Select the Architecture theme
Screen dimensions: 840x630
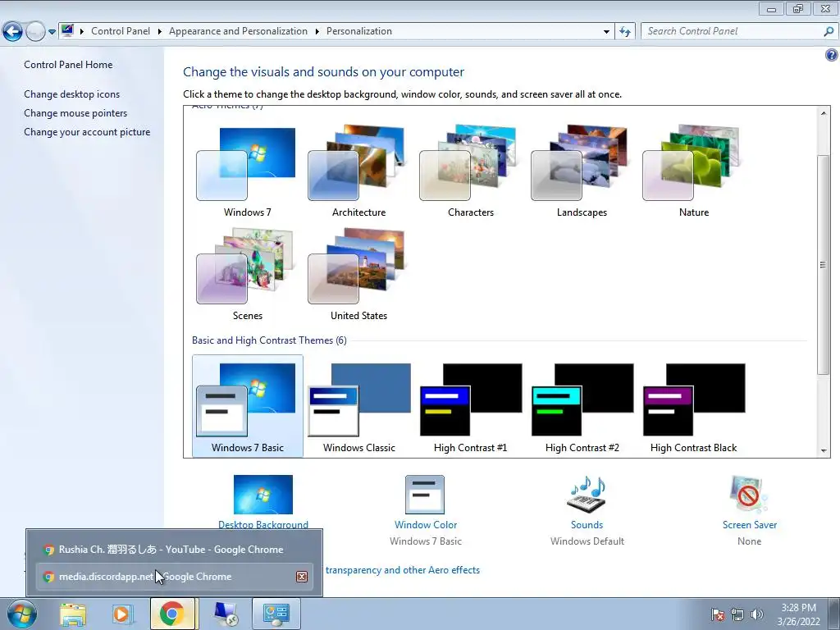[x=358, y=171]
